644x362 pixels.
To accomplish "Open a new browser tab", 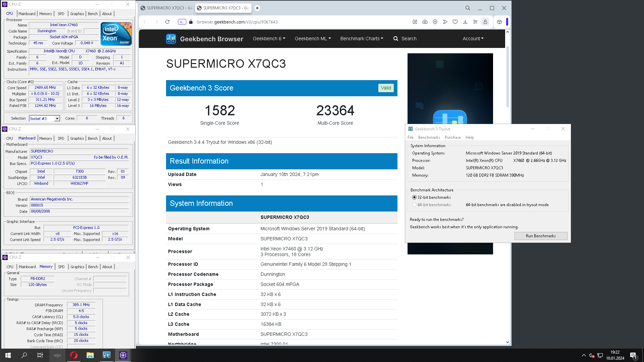I will point(257,8).
